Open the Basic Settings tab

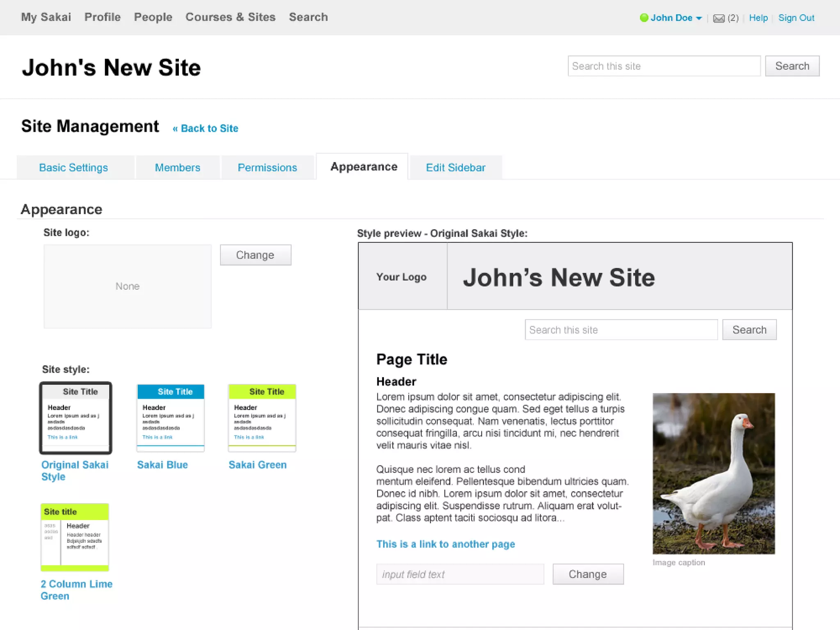tap(73, 168)
